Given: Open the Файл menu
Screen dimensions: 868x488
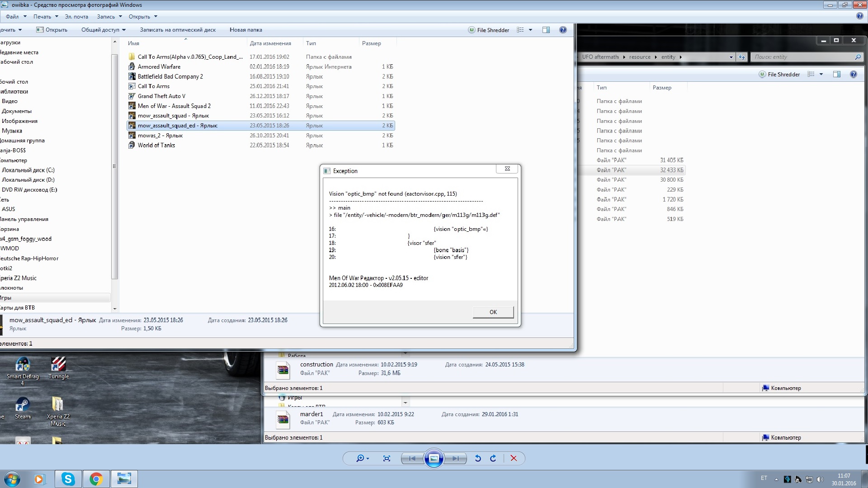Looking at the screenshot, I should point(16,17).
